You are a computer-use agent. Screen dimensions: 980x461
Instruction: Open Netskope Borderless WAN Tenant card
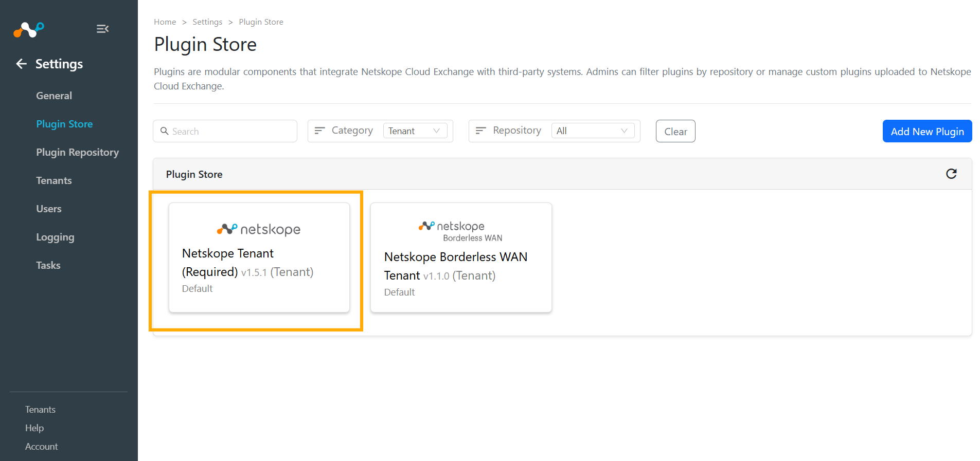click(x=461, y=257)
